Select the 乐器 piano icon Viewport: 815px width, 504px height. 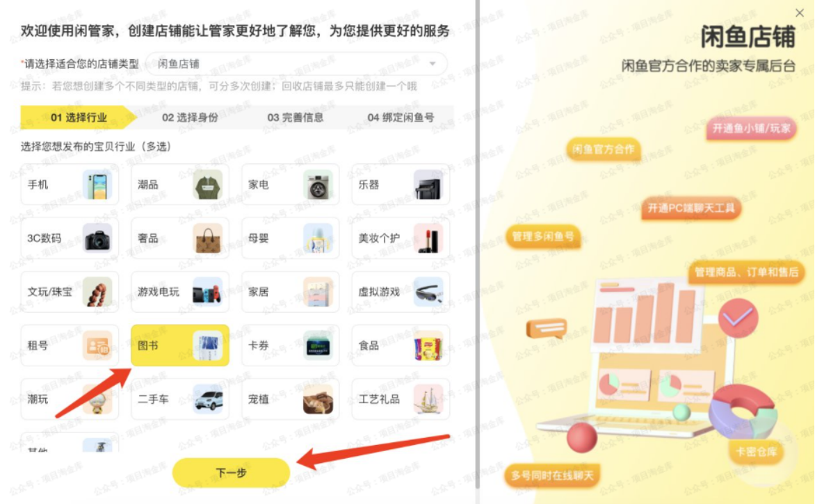point(428,184)
